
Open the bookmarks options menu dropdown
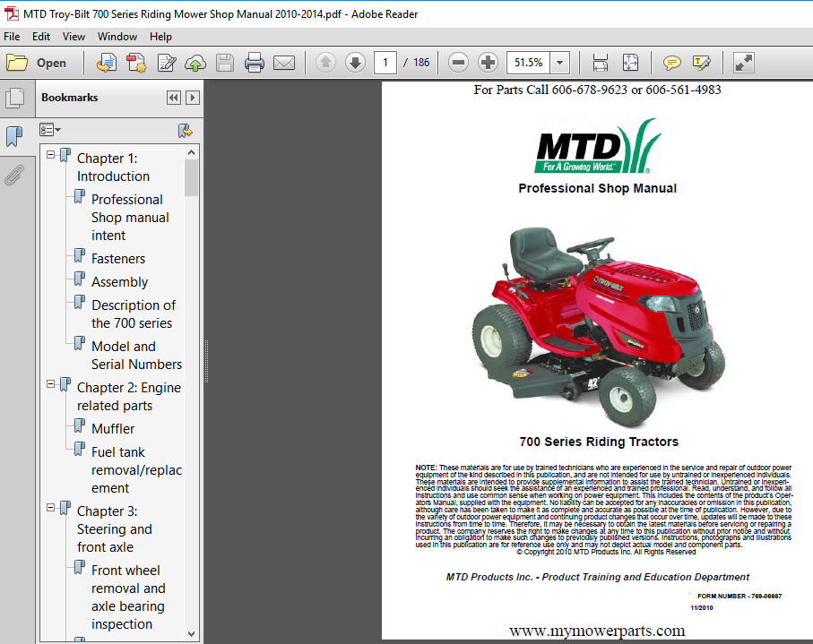point(50,130)
